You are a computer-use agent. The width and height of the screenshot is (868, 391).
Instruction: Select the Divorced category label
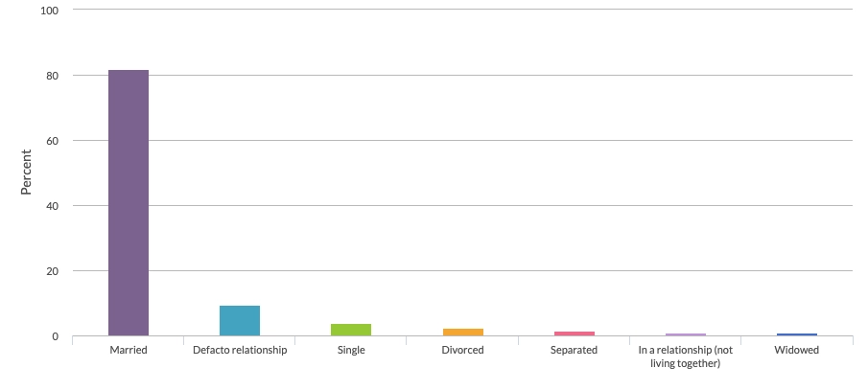(463, 350)
